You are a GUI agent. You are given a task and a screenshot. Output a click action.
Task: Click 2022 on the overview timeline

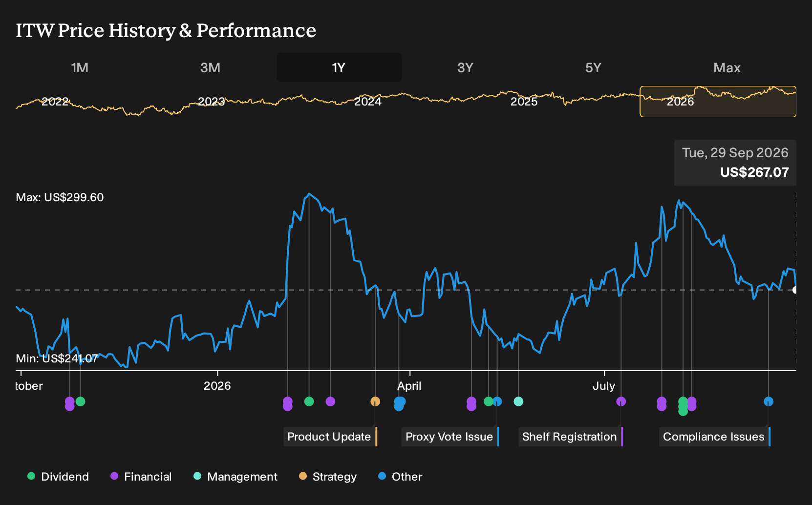(55, 102)
